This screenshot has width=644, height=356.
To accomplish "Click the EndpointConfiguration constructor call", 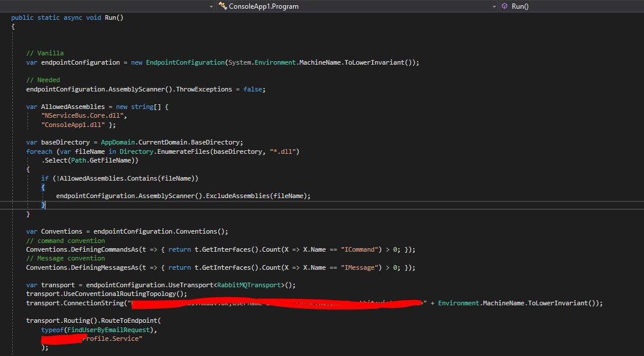I will click(x=186, y=62).
